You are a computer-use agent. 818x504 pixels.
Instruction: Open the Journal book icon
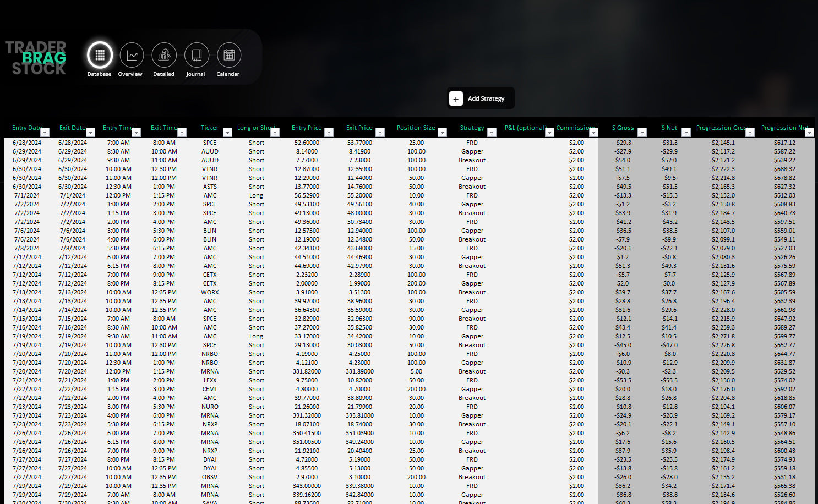(x=197, y=55)
